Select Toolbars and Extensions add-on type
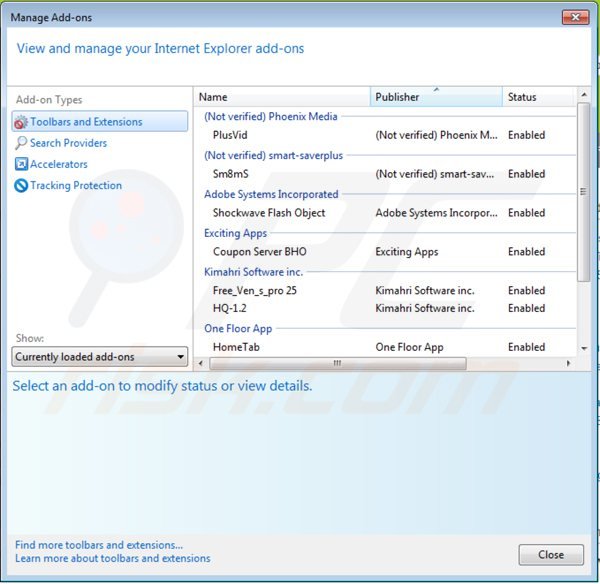The width and height of the screenshot is (600, 584). pyautogui.click(x=99, y=122)
